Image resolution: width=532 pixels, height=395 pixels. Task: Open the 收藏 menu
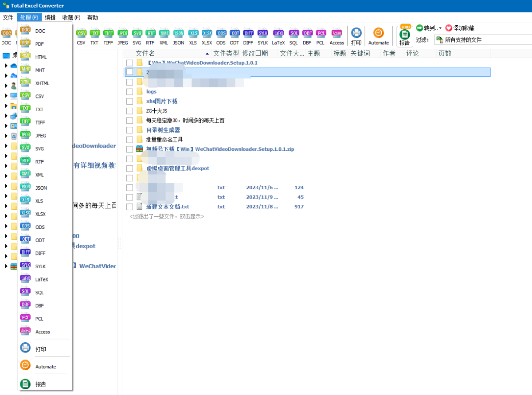pos(71,18)
